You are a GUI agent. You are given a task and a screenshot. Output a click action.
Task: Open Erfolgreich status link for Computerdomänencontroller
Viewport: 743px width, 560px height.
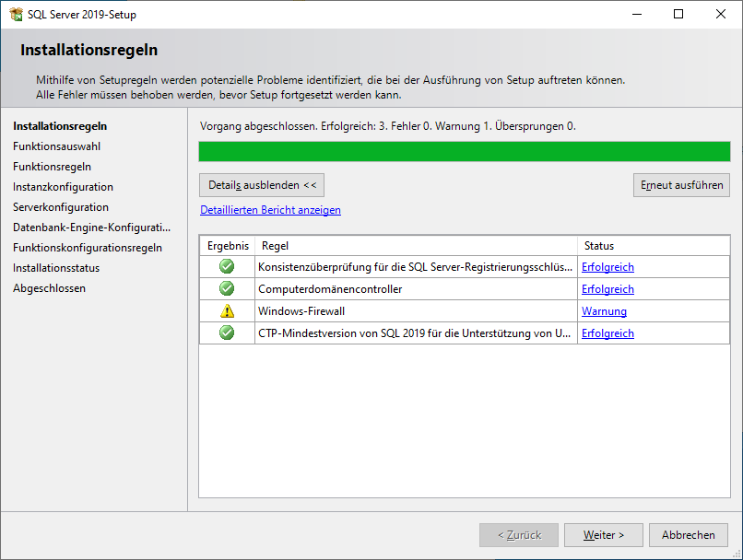607,289
